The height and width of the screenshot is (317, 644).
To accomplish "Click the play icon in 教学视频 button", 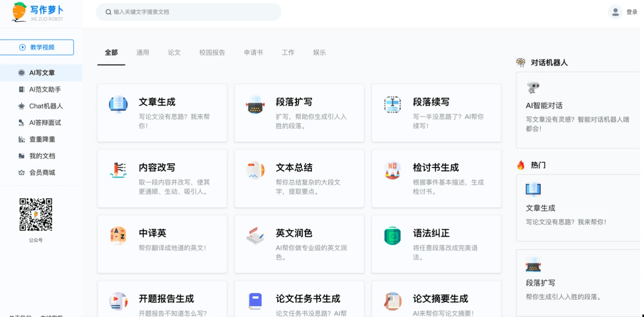I will coord(22,47).
